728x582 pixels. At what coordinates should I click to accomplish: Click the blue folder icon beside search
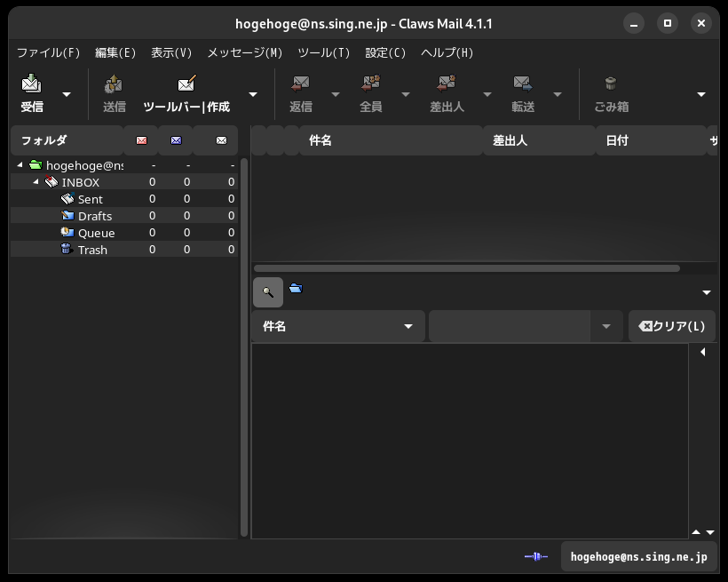pos(296,288)
